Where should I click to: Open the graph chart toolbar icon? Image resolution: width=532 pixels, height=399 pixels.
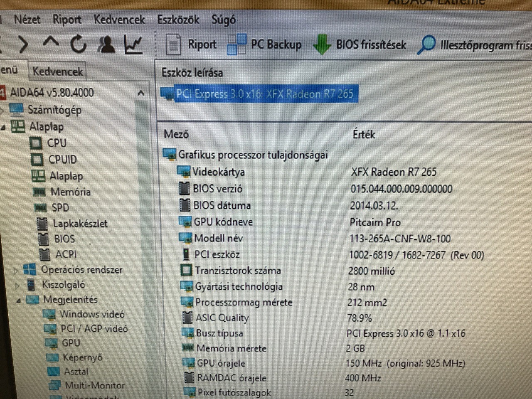(133, 44)
